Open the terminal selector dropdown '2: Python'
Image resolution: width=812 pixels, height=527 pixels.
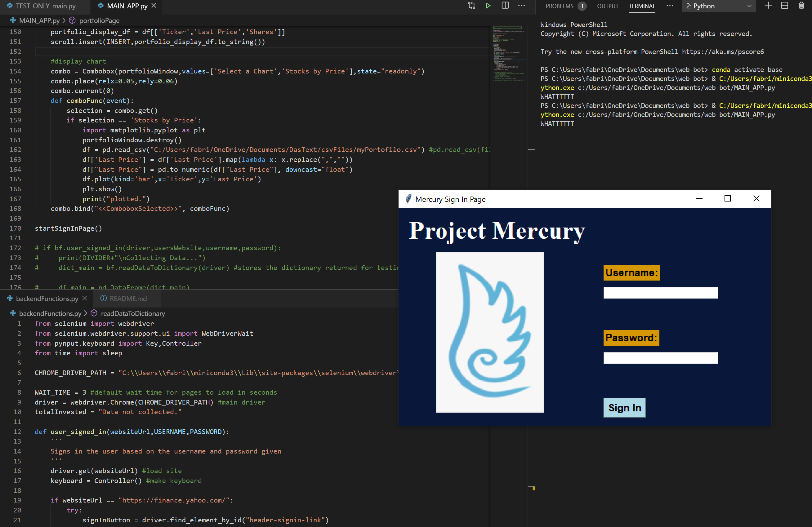(x=718, y=6)
